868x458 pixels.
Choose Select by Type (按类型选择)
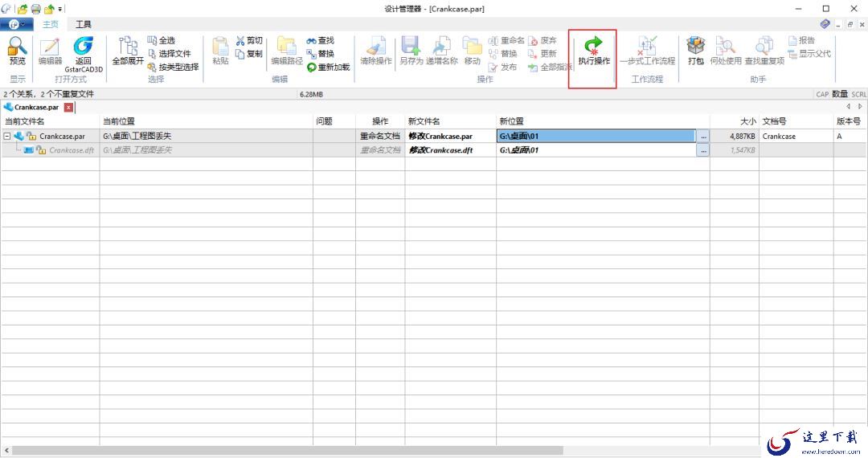[173, 67]
